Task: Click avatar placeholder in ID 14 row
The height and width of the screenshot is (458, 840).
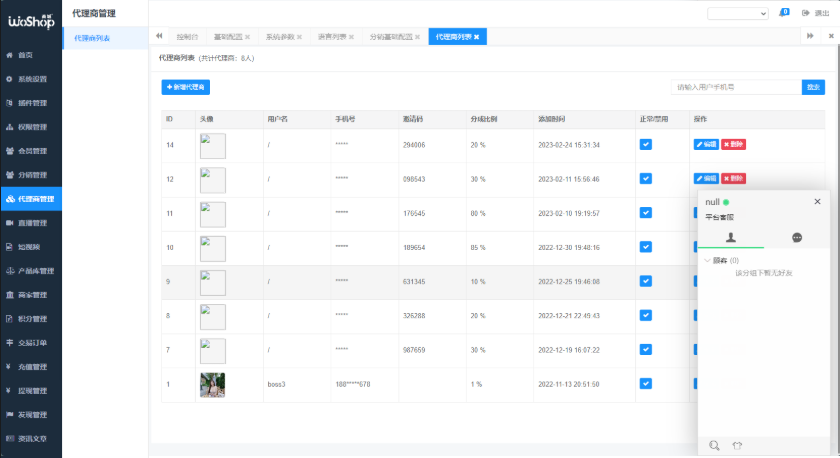Action: [x=213, y=146]
